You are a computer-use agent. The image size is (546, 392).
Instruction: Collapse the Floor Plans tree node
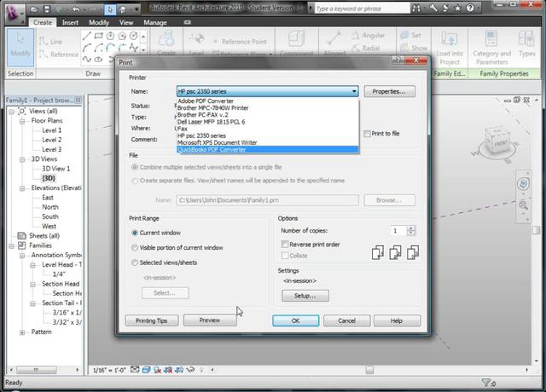coord(22,121)
